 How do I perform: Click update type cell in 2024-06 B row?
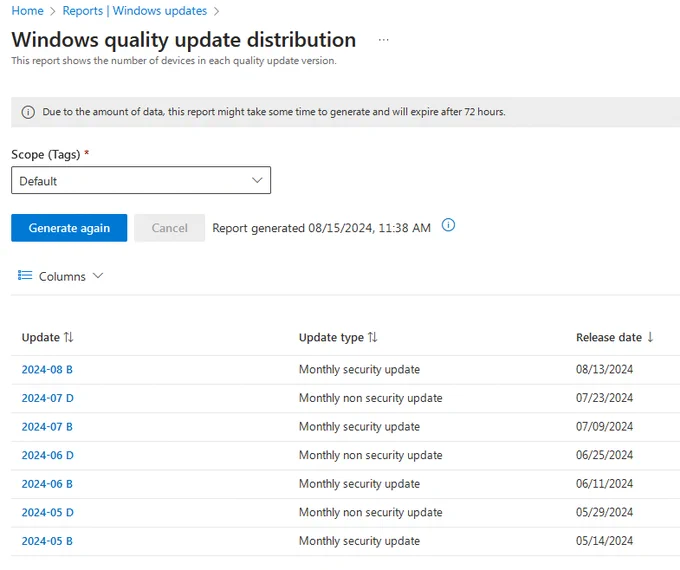coord(360,484)
